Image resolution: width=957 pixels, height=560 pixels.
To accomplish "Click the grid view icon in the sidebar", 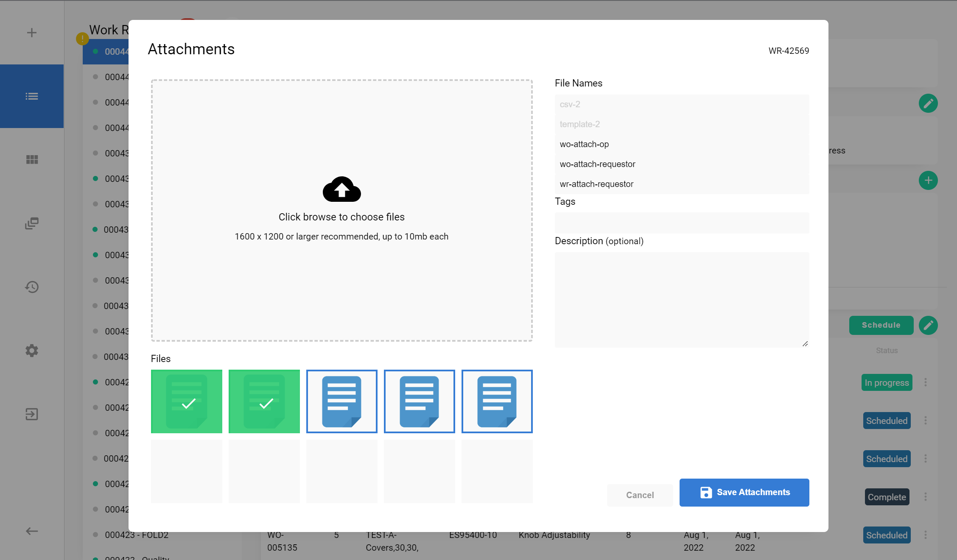I will tap(32, 159).
